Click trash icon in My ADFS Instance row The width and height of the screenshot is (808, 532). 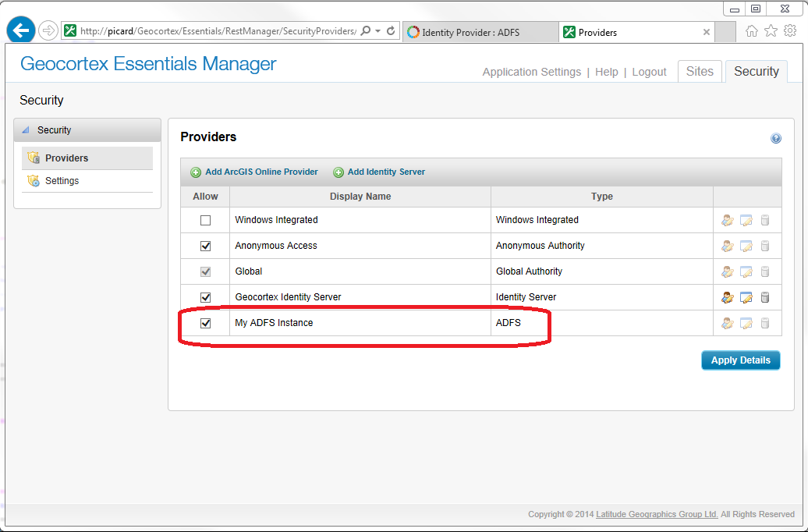(x=764, y=323)
